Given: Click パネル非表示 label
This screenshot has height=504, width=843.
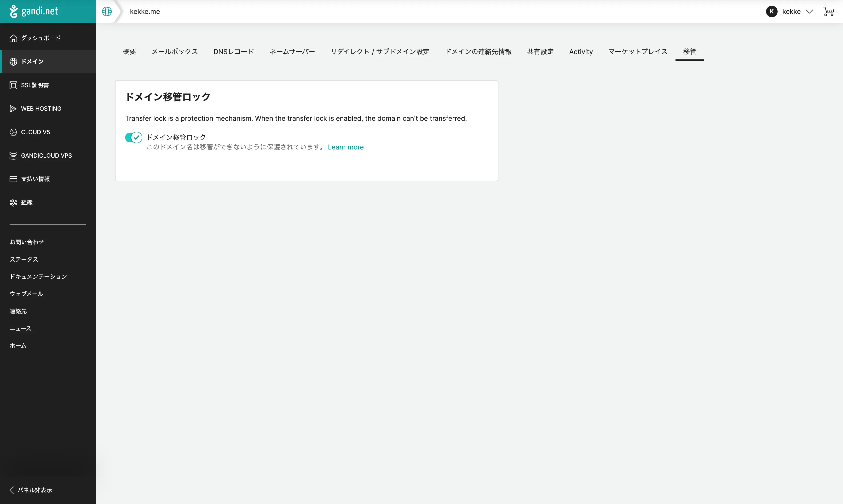Looking at the screenshot, I should coord(35,490).
